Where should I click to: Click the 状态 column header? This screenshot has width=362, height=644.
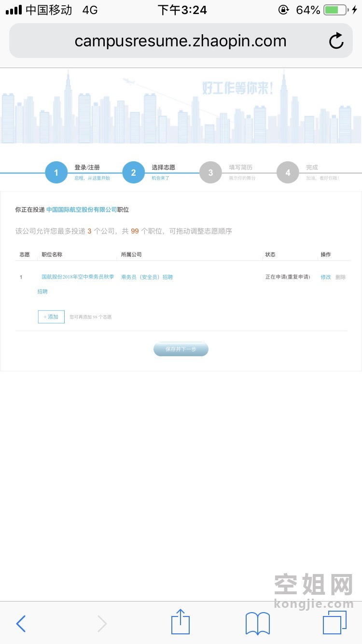tap(270, 254)
